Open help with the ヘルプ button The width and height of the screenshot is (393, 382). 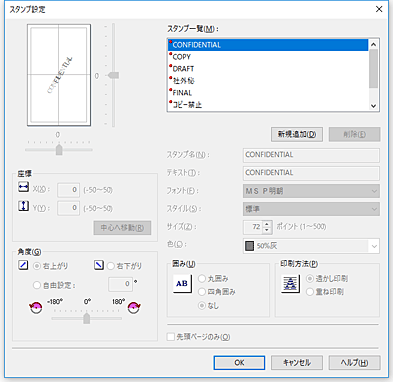354,363
